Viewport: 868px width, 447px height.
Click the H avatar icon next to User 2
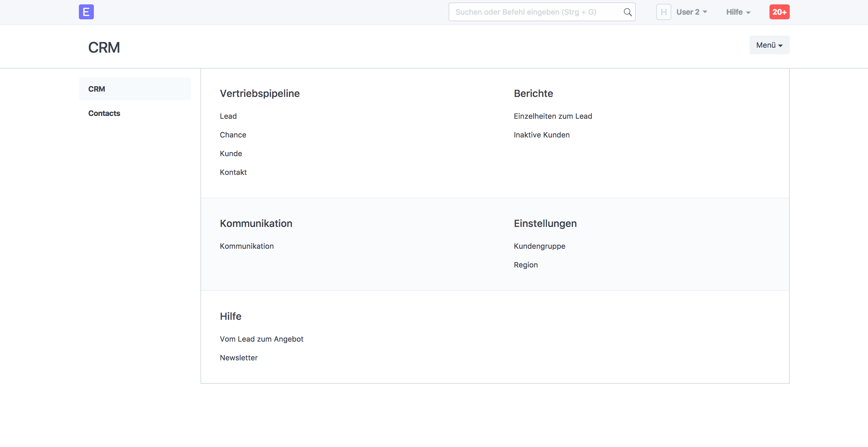[x=663, y=12]
